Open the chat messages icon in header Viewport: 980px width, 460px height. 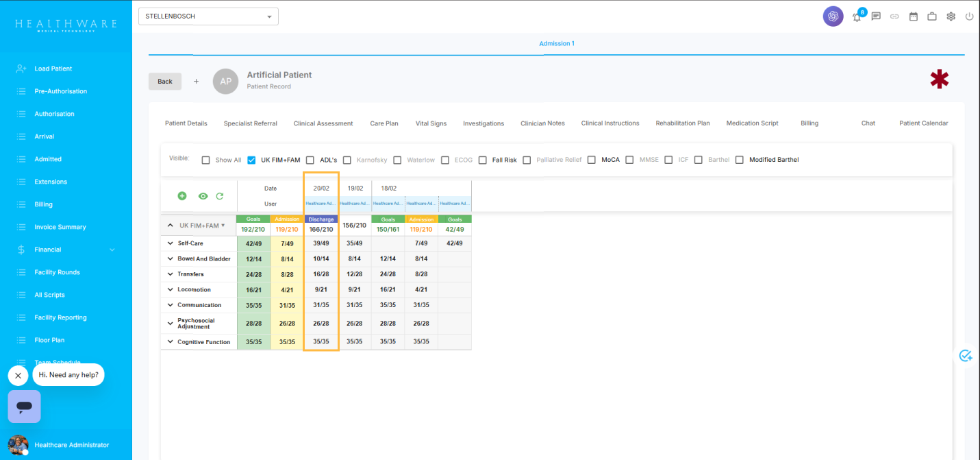pyautogui.click(x=876, y=17)
